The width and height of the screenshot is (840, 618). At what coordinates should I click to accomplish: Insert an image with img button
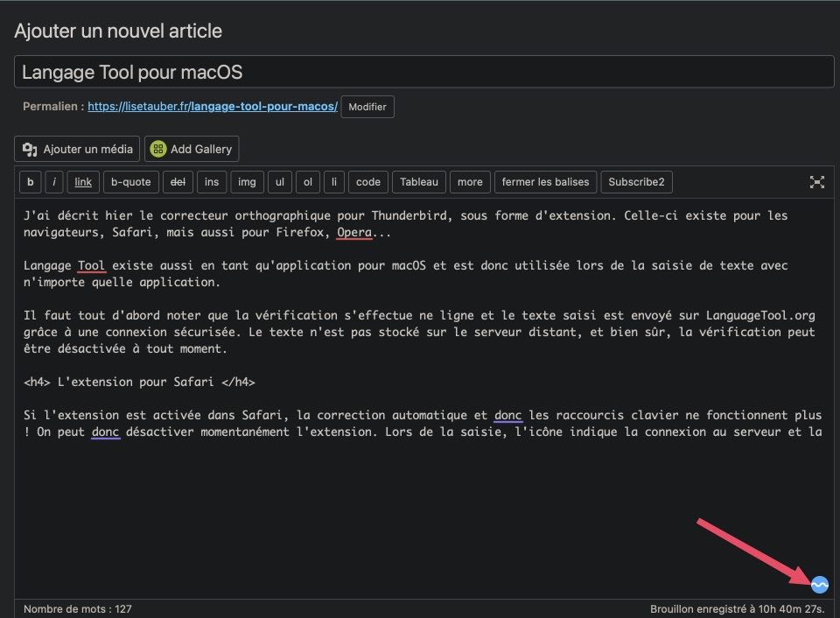tap(247, 182)
